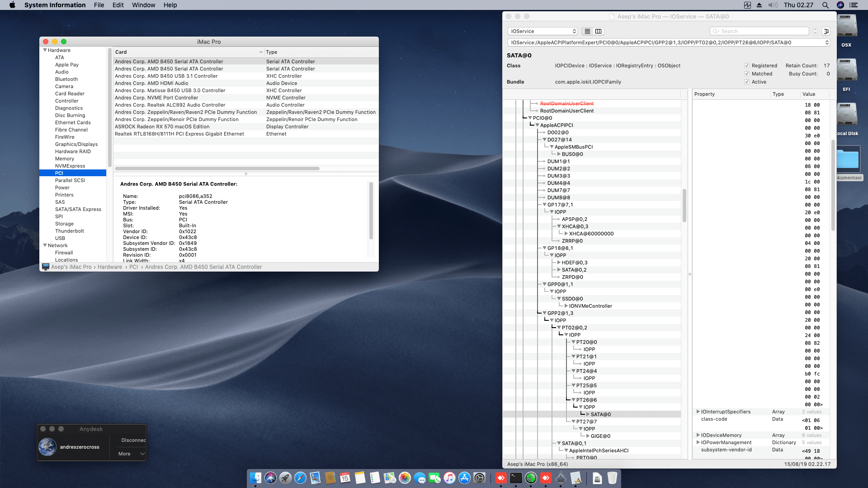Switch IORegistryExplorer to list view

coord(587,31)
